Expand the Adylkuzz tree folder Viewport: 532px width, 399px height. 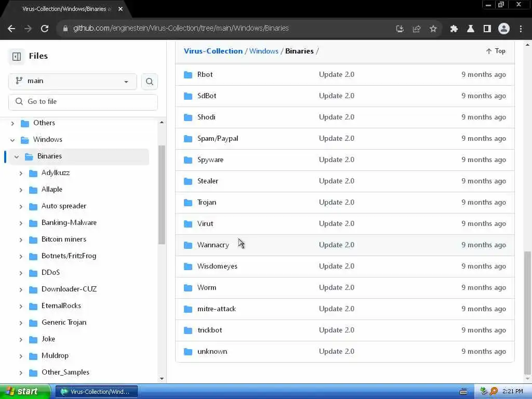[x=21, y=173]
